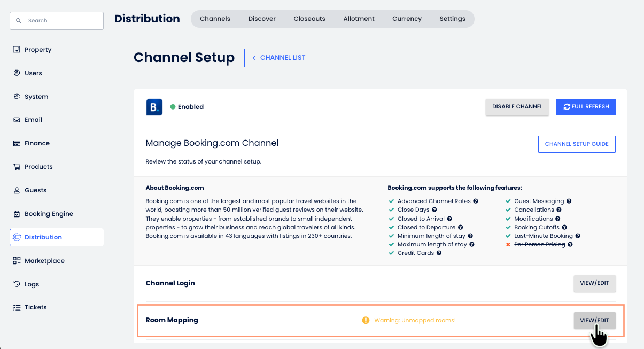Switch to the Allotment tab

359,19
